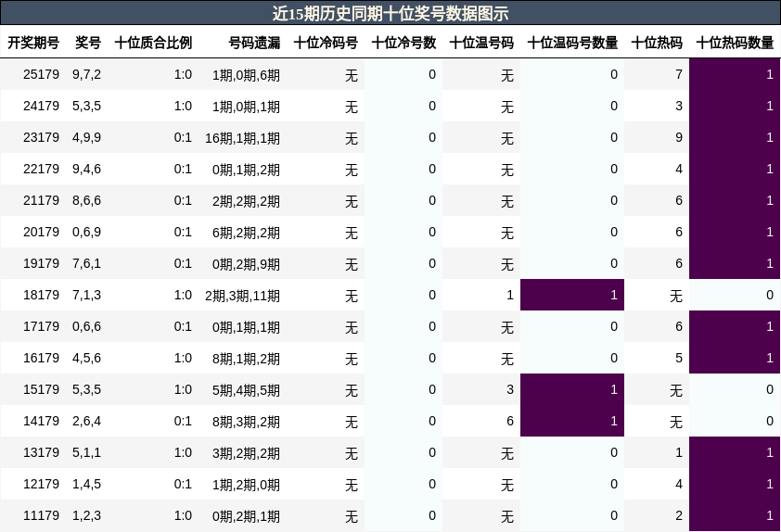The height and width of the screenshot is (532, 781).
Task: Click the 十位质合比例 column header
Action: coord(153,43)
